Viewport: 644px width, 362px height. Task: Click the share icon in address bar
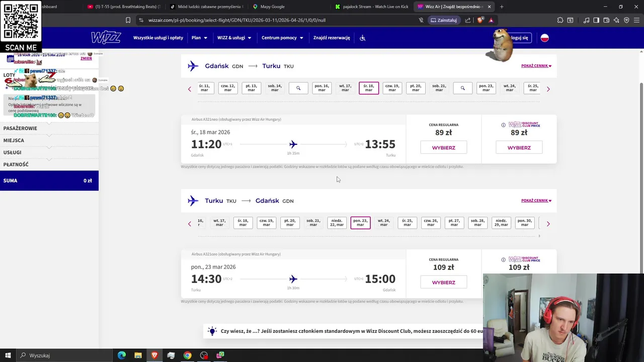pyautogui.click(x=468, y=20)
